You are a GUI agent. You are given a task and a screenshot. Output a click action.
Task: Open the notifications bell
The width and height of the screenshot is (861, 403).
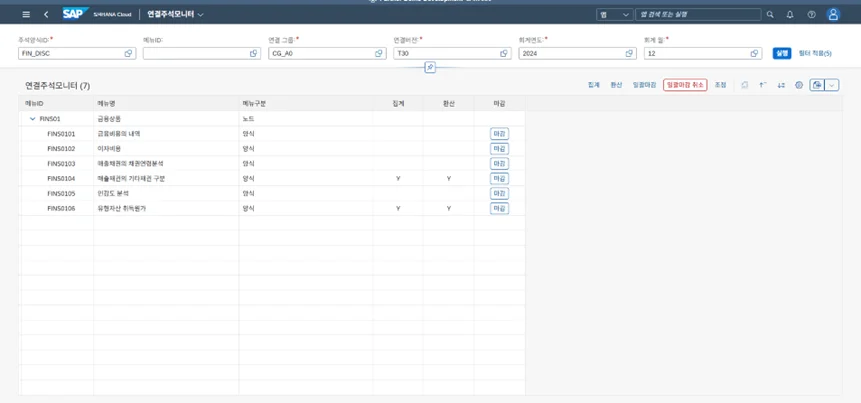click(x=790, y=15)
